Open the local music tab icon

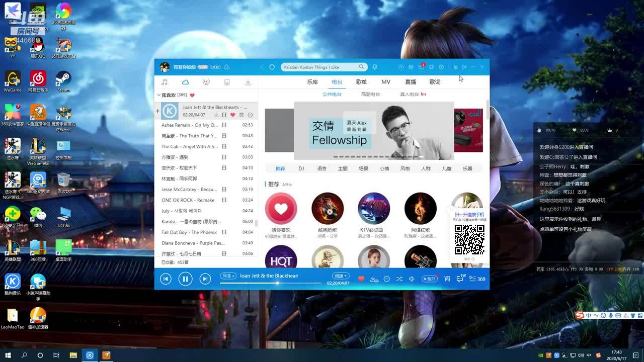[x=165, y=82]
